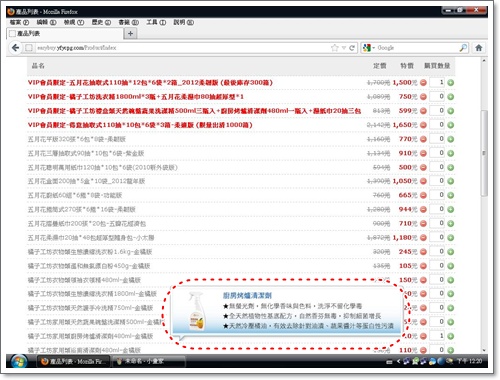Open product name on the 770元 row

[77, 139]
